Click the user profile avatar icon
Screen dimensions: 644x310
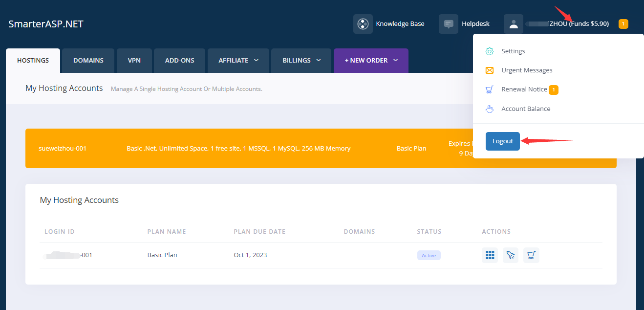click(x=513, y=24)
